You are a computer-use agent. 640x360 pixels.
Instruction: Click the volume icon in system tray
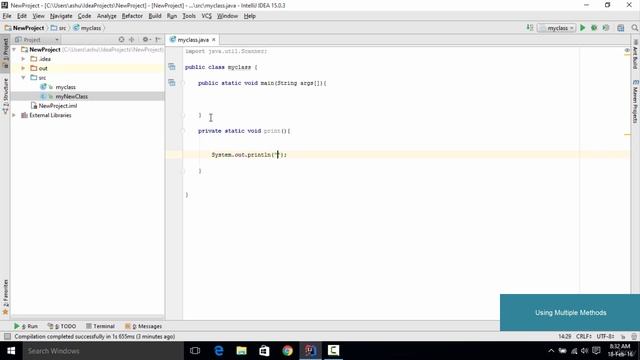(x=584, y=351)
